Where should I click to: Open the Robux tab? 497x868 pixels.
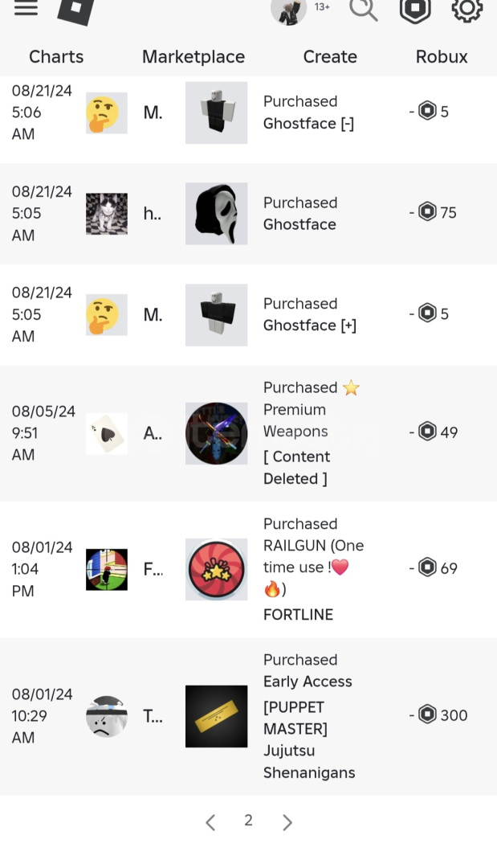coord(442,57)
